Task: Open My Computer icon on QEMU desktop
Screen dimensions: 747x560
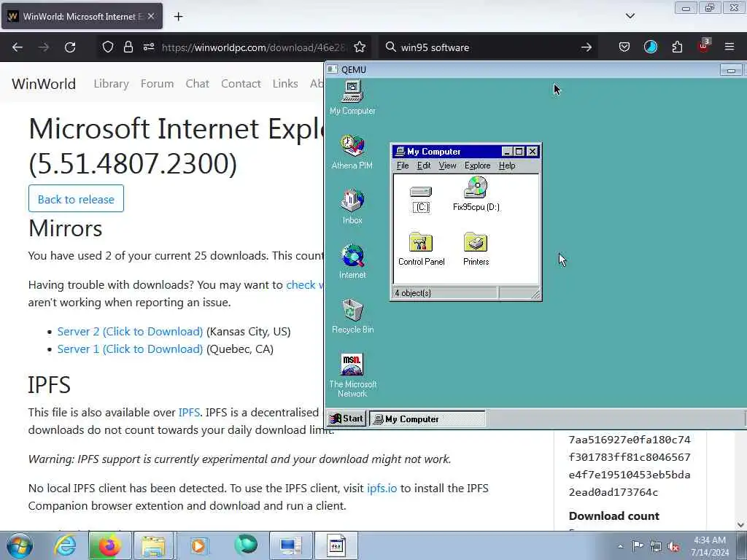Action: [352, 98]
